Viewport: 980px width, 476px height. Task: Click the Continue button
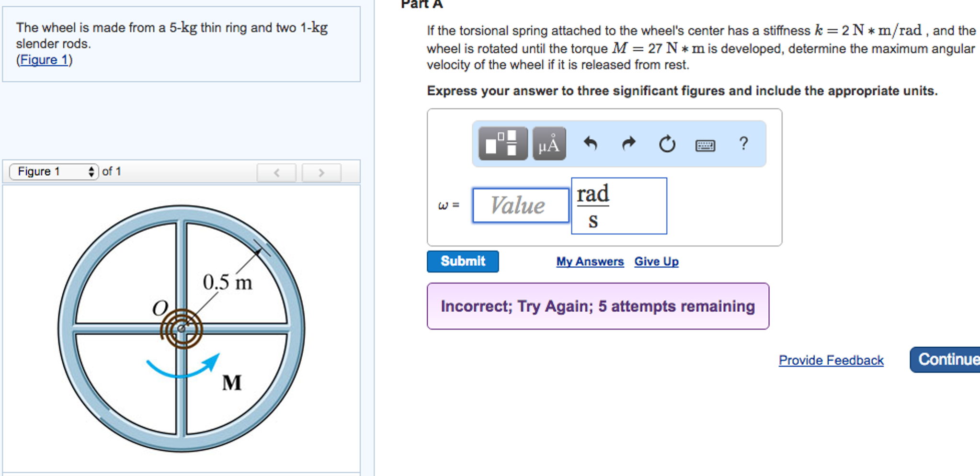click(950, 360)
